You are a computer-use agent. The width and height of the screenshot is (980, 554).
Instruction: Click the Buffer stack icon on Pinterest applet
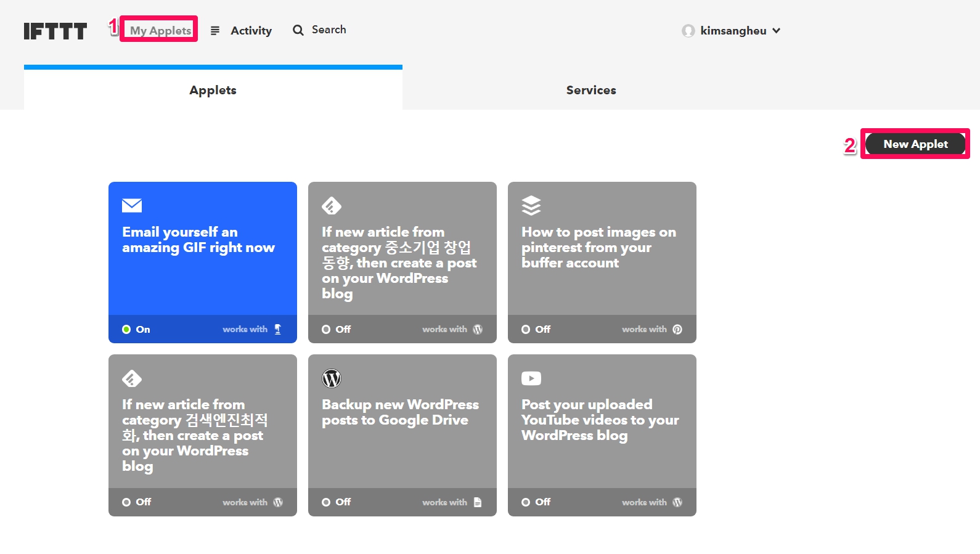click(x=531, y=205)
